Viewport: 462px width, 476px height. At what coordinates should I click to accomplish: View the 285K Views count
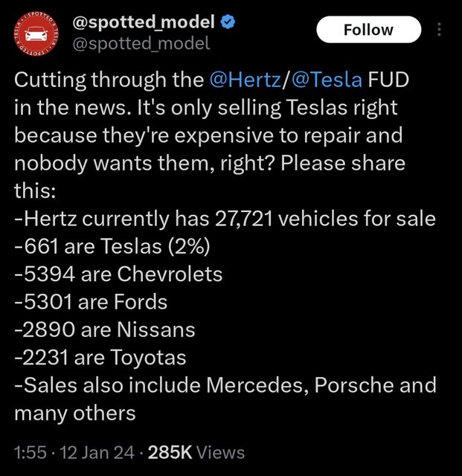pos(196,451)
